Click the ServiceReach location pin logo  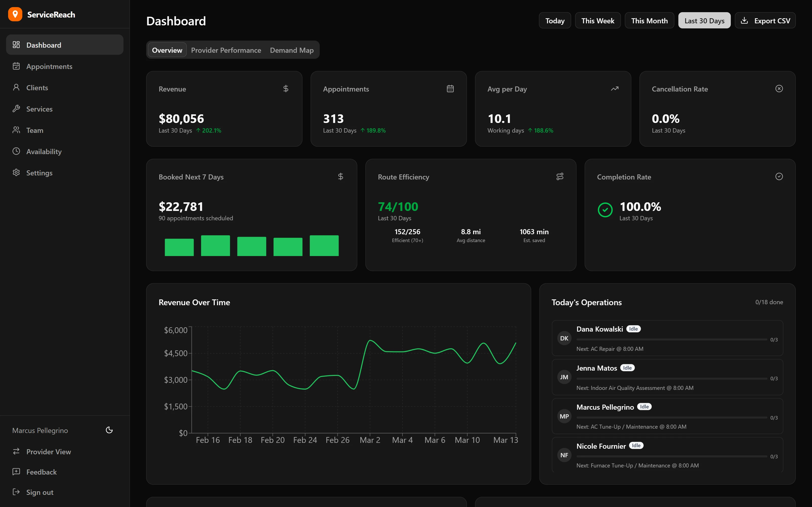click(x=15, y=14)
